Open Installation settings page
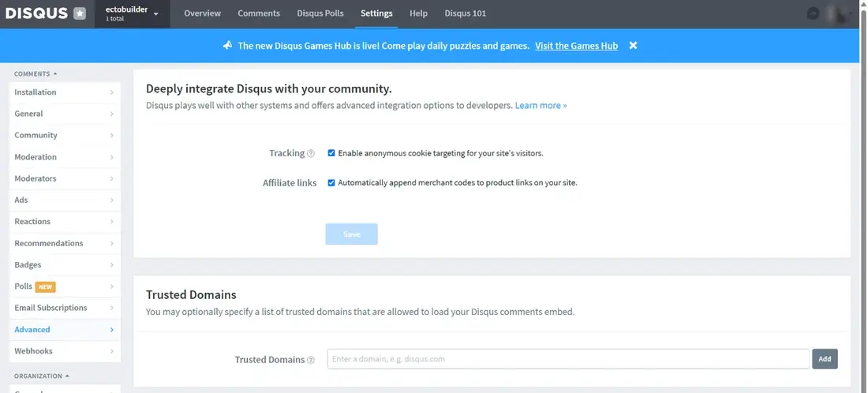Viewport: 868px width, 393px height. coord(65,92)
